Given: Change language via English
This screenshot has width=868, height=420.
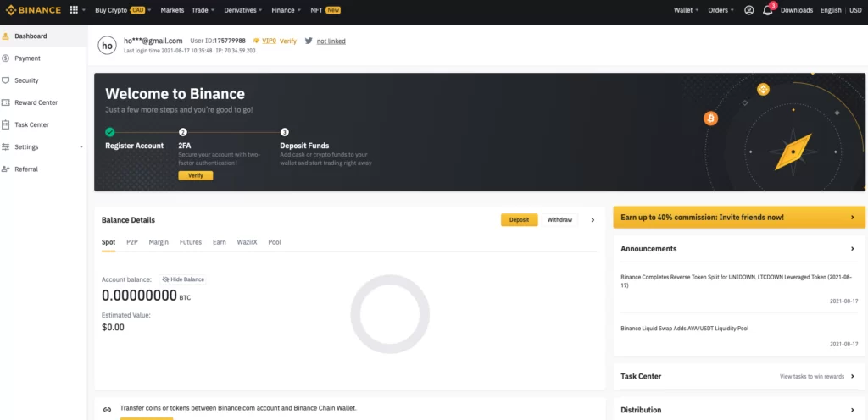Looking at the screenshot, I should pos(831,10).
